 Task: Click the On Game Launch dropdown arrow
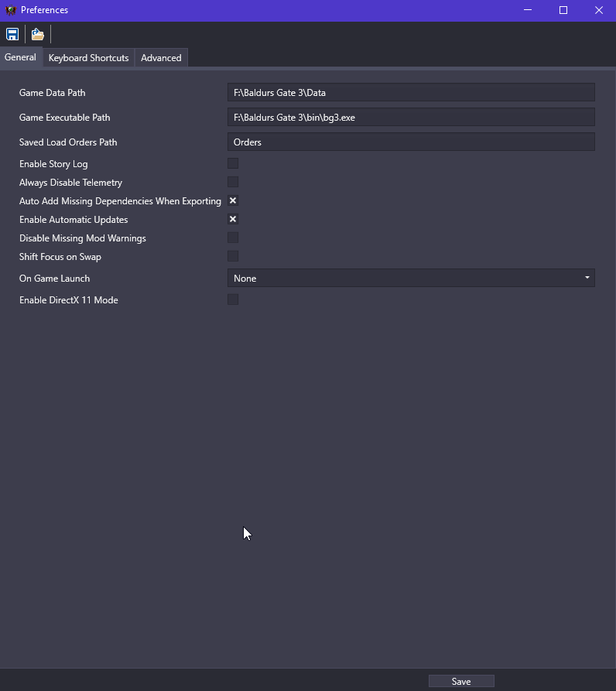point(587,277)
